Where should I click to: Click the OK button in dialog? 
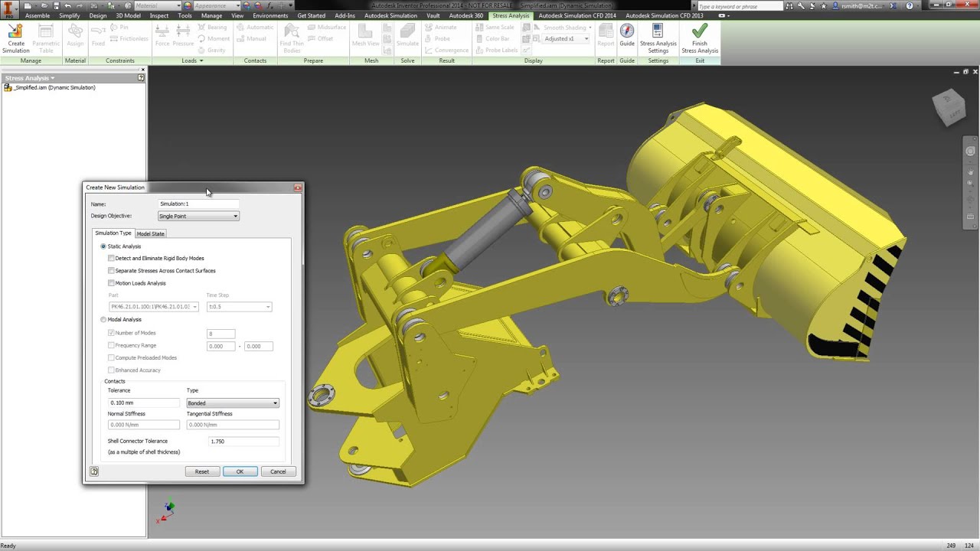(240, 471)
